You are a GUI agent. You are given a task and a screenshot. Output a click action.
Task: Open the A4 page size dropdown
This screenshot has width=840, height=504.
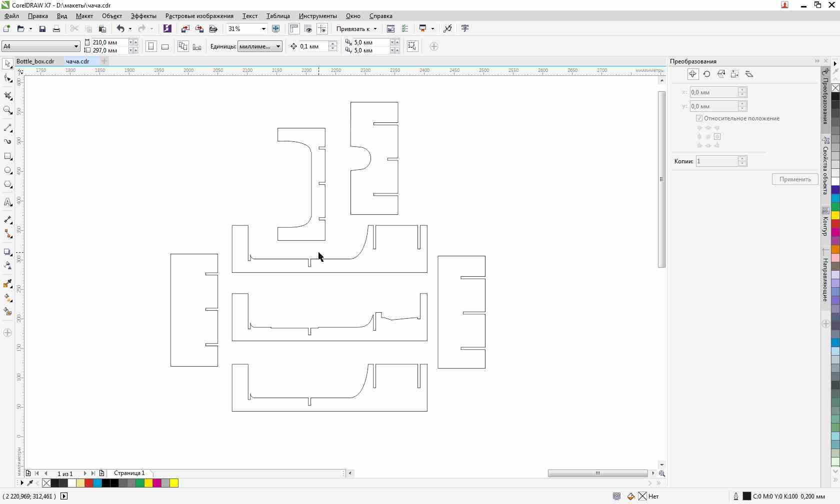pyautogui.click(x=76, y=46)
